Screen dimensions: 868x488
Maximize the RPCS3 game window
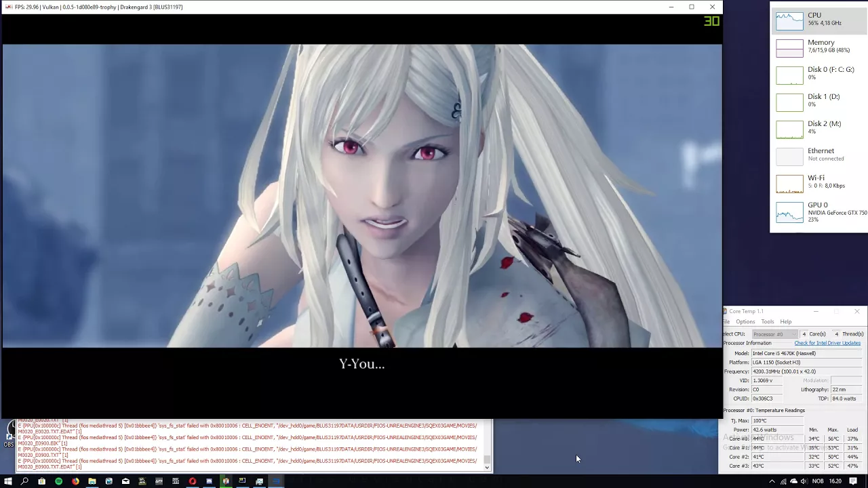692,7
